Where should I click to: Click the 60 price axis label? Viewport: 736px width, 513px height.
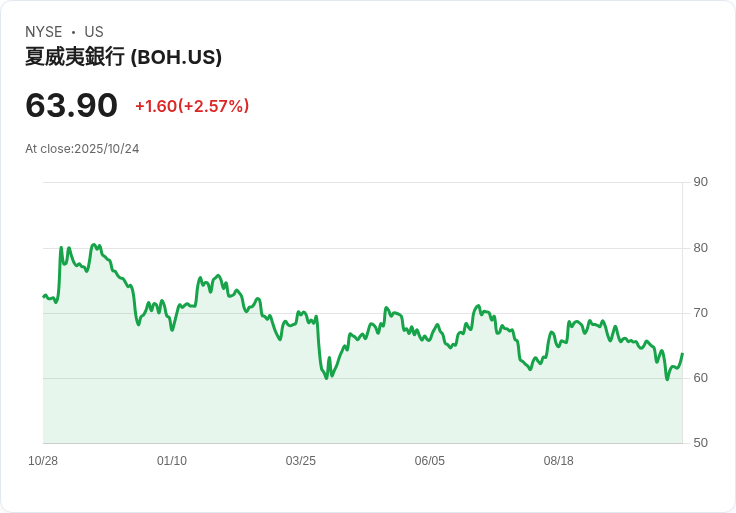click(700, 378)
